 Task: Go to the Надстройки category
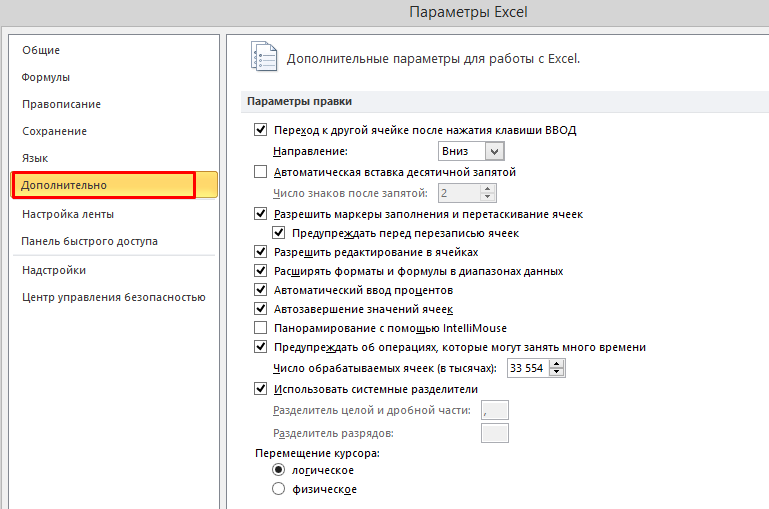click(54, 270)
